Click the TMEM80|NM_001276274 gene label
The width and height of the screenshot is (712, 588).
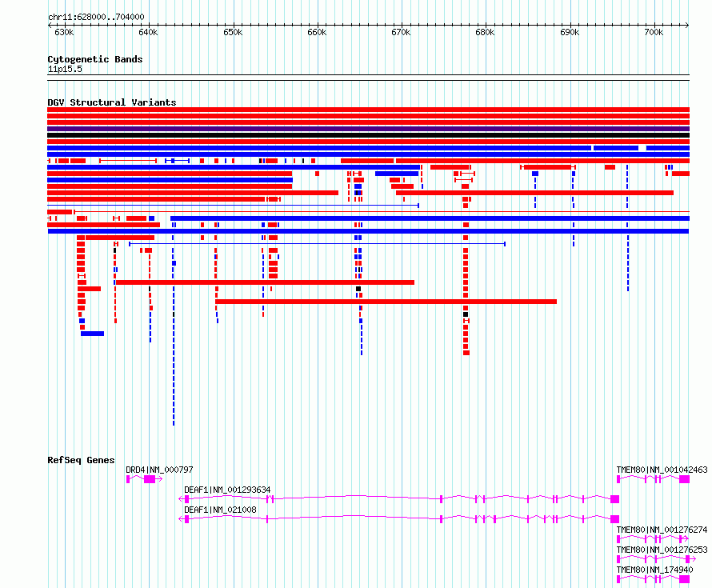point(662,530)
